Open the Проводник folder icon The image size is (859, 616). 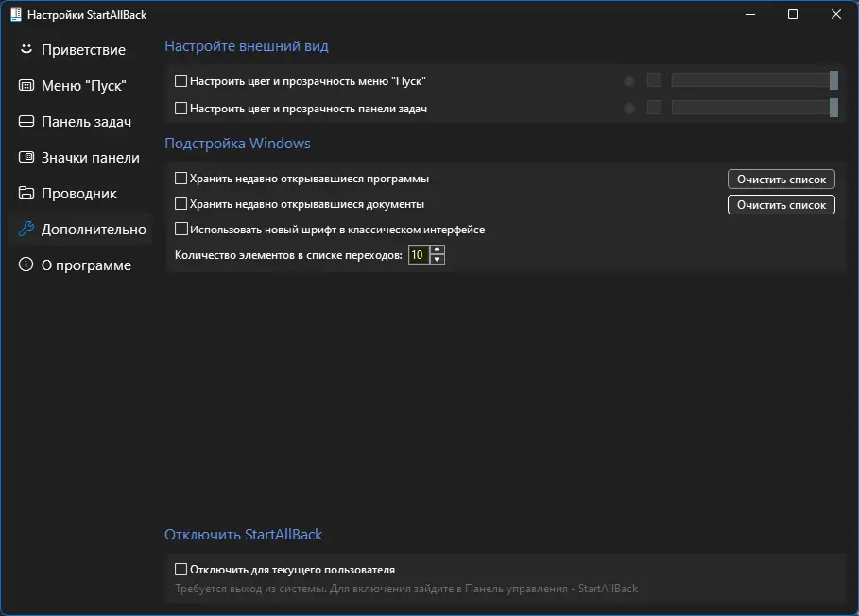pyautogui.click(x=26, y=193)
